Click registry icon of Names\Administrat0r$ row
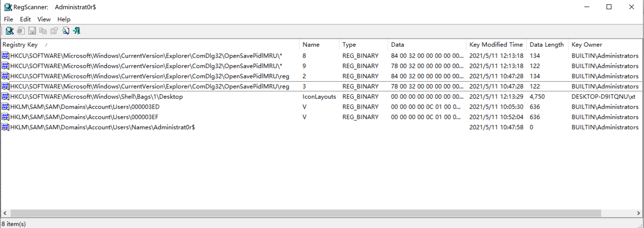 pos(6,127)
